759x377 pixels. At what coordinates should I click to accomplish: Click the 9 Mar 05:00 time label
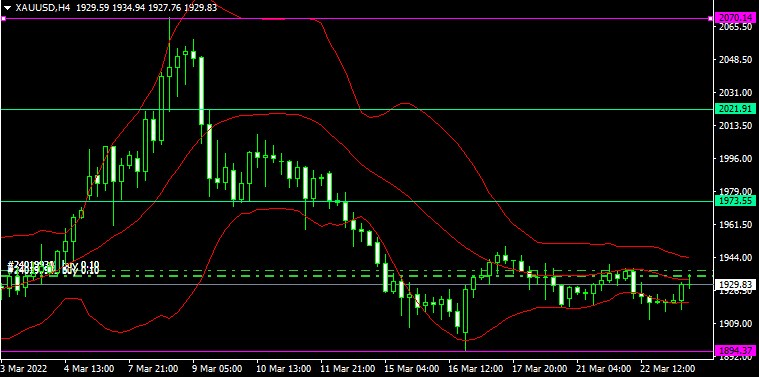(218, 368)
